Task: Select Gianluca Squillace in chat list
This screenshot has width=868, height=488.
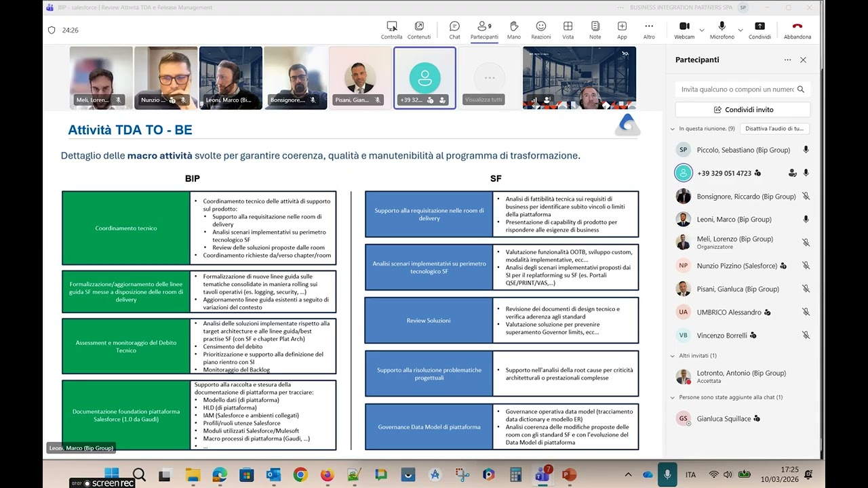Action: point(743,418)
